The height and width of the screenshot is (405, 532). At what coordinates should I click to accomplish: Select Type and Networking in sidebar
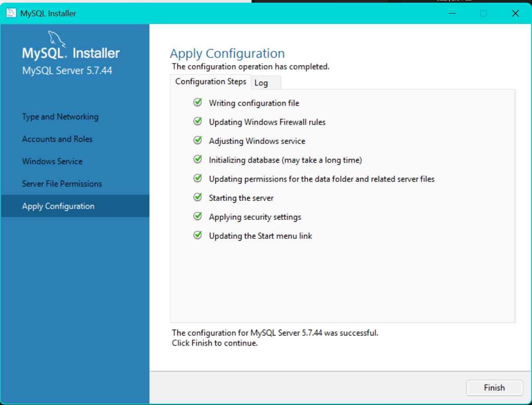tap(60, 116)
